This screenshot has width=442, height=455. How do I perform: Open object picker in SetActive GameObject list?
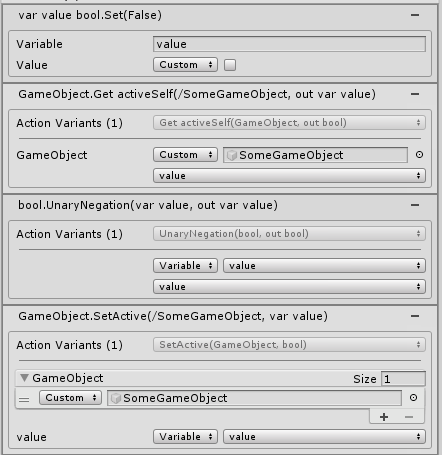click(x=413, y=397)
